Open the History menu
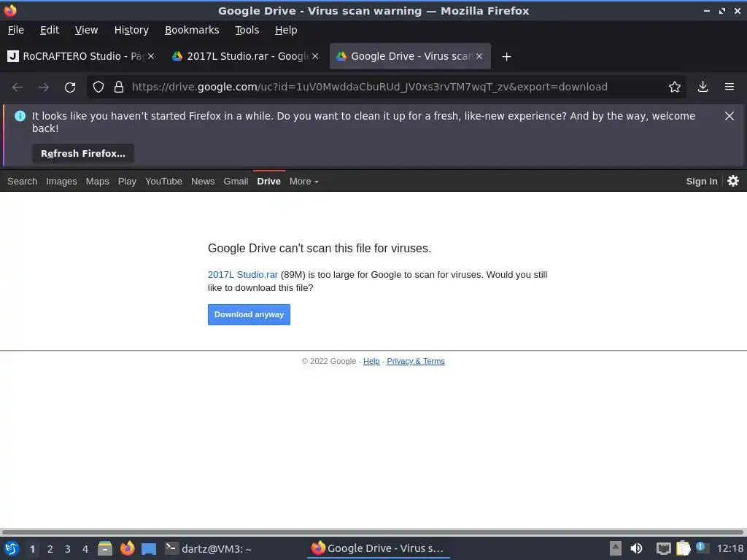 131,30
